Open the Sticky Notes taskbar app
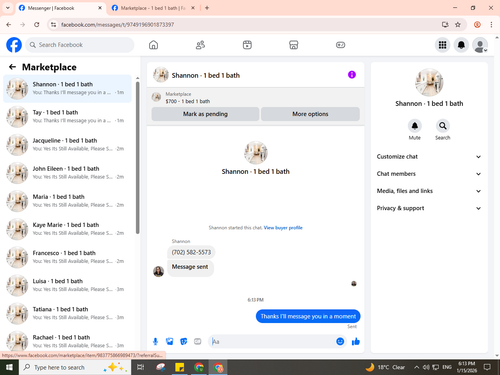500x375 pixels. click(180, 367)
